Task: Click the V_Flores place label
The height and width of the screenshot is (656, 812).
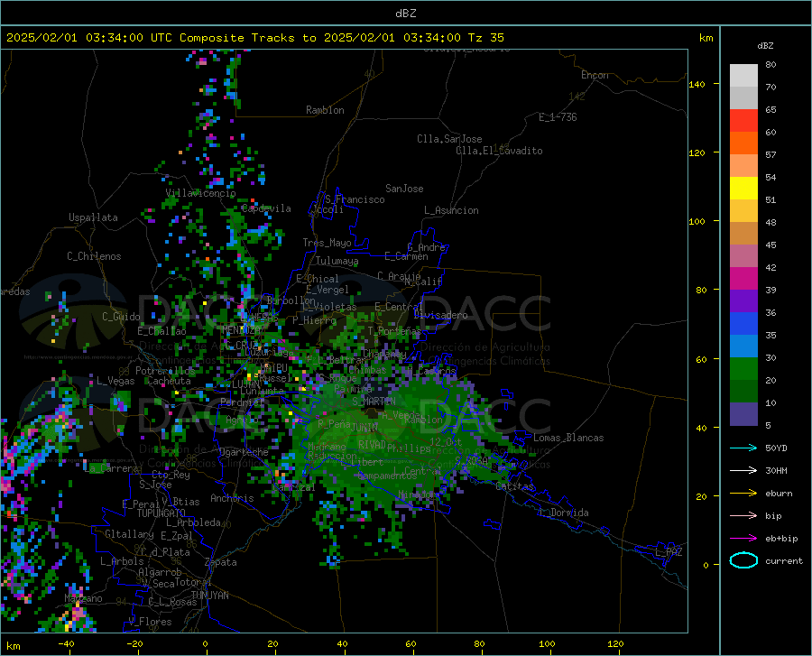Action: pyautogui.click(x=150, y=622)
